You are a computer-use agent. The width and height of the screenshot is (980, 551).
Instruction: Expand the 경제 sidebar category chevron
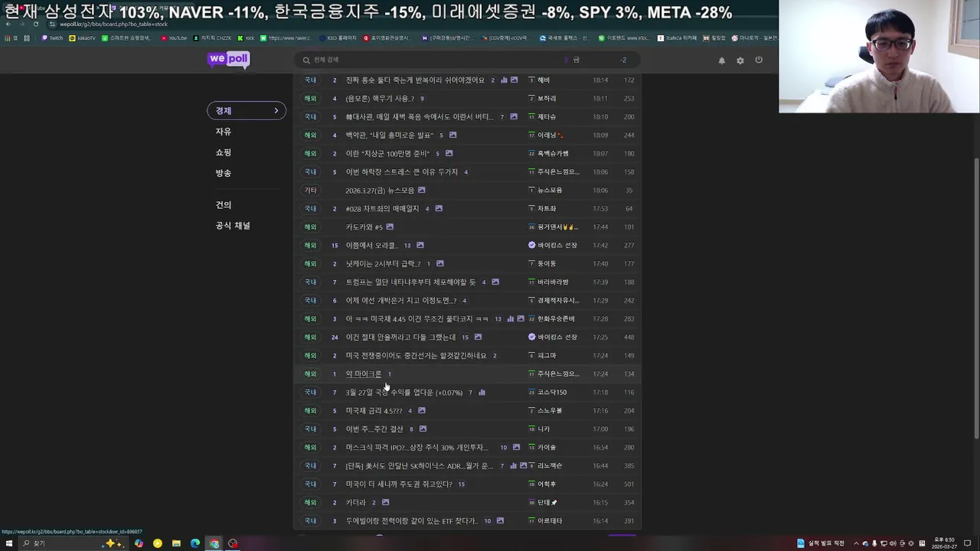pyautogui.click(x=276, y=111)
